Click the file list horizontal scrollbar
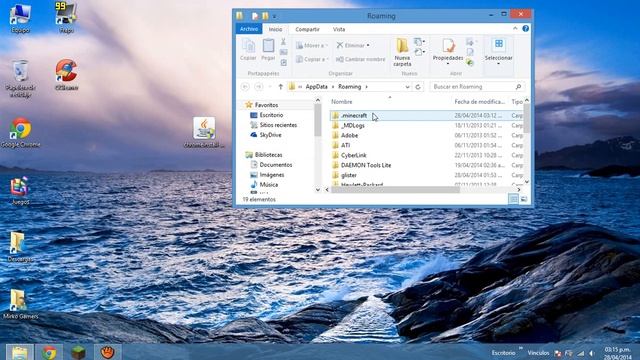 pos(395,190)
